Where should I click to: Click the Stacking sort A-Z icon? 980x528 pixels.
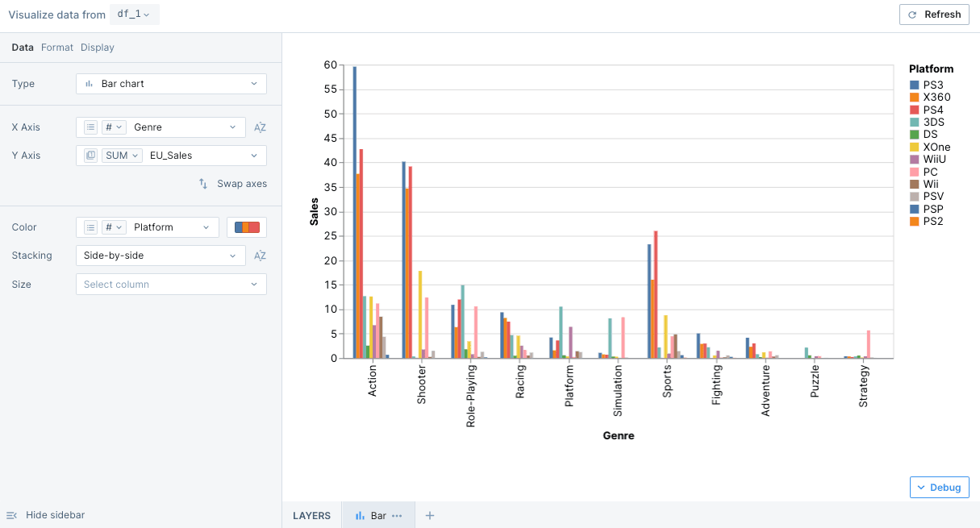click(x=260, y=256)
